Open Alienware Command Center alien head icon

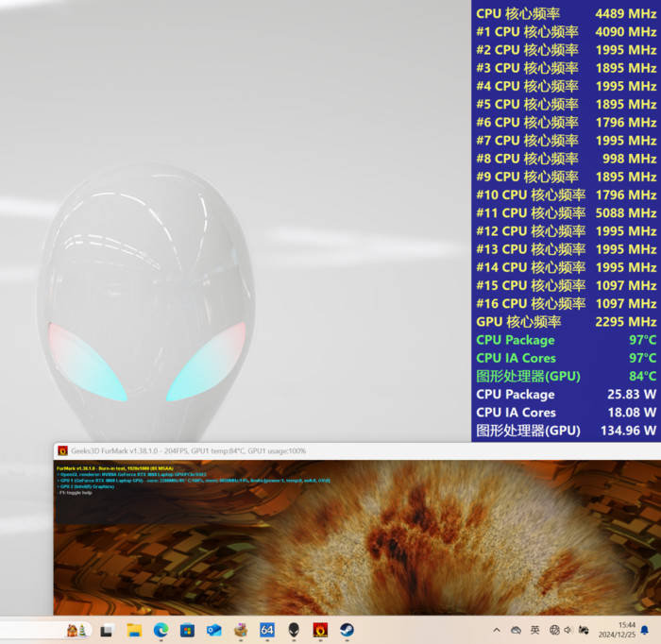coord(294,630)
